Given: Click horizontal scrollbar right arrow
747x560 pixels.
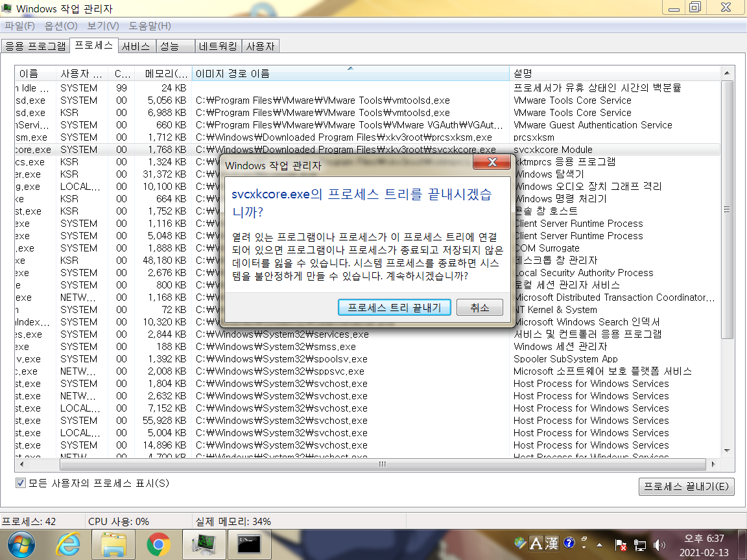Looking at the screenshot, I should coord(713,464).
